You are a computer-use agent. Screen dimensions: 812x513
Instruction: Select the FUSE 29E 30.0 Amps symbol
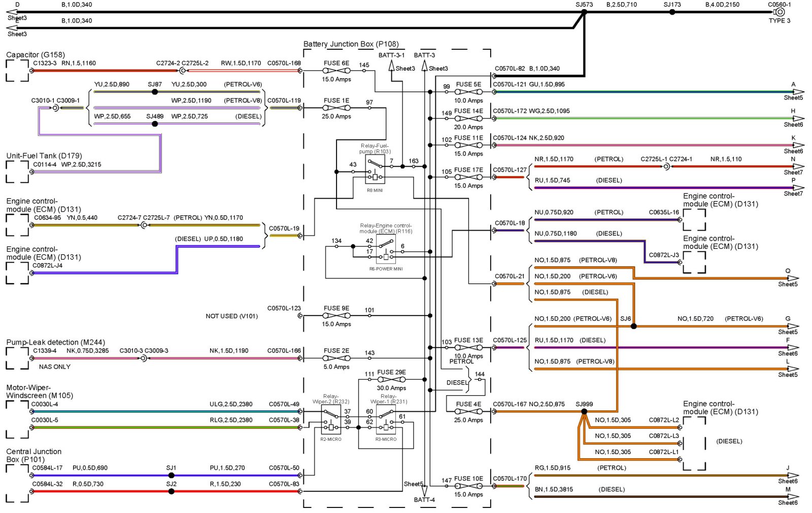391,380
